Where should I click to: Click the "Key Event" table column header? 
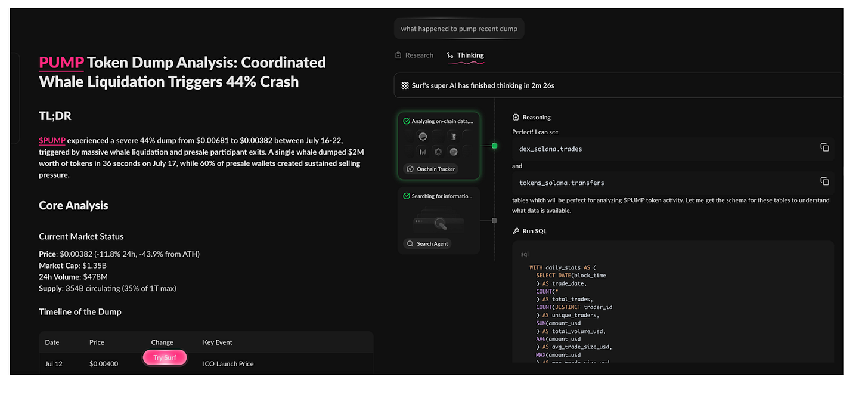point(218,342)
